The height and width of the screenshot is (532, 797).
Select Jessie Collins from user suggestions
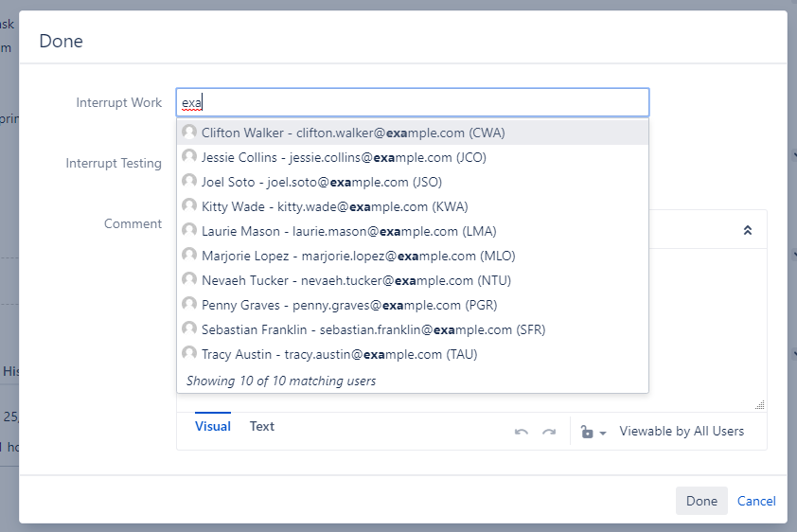coord(412,157)
